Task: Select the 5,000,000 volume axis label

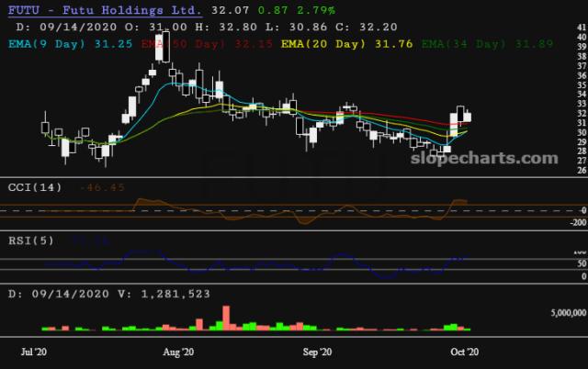Action: pyautogui.click(x=569, y=313)
